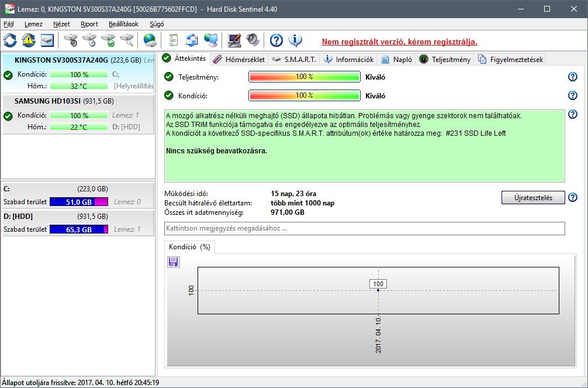Switch to the Teljesítmény tab
588x388 pixels.
click(445, 59)
